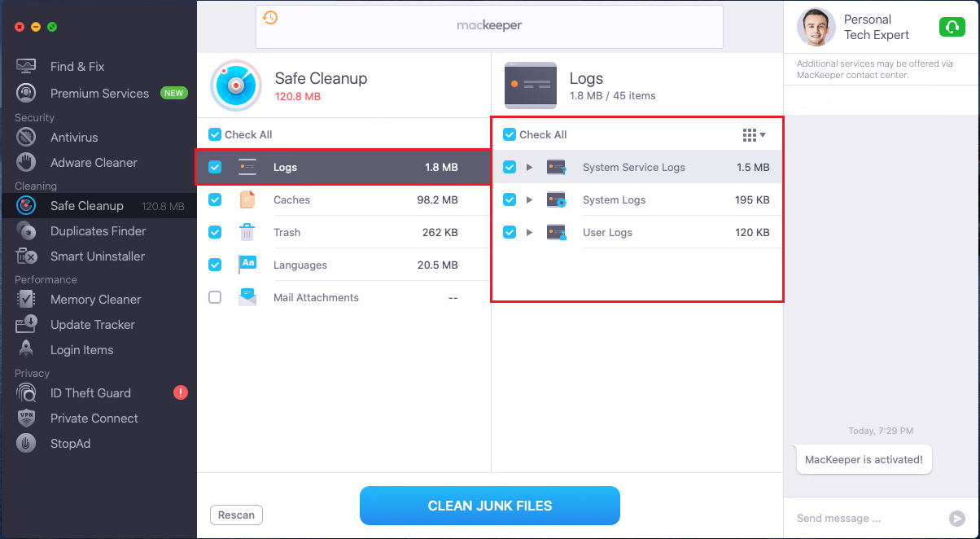Click the User Logs icon
Viewport: 980px width, 539px height.
[x=557, y=233]
